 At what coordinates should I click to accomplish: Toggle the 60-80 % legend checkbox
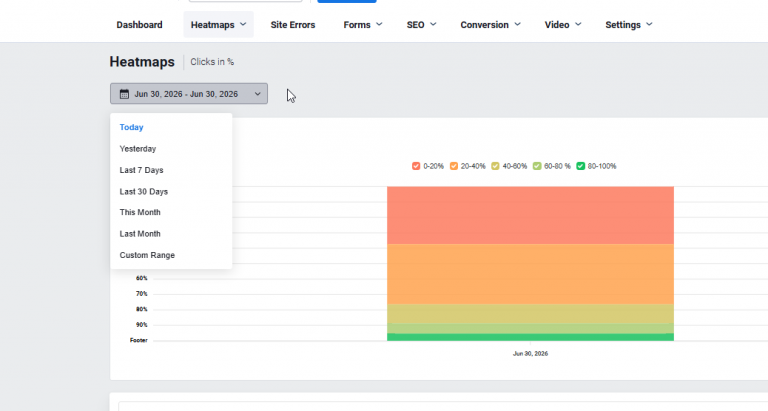tap(537, 166)
